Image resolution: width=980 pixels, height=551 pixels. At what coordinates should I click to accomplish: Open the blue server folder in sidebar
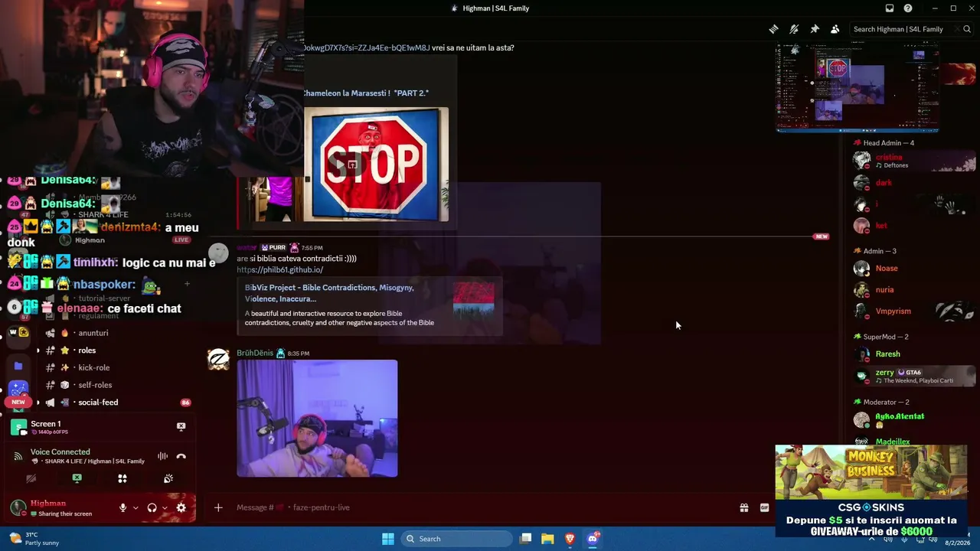tap(18, 367)
